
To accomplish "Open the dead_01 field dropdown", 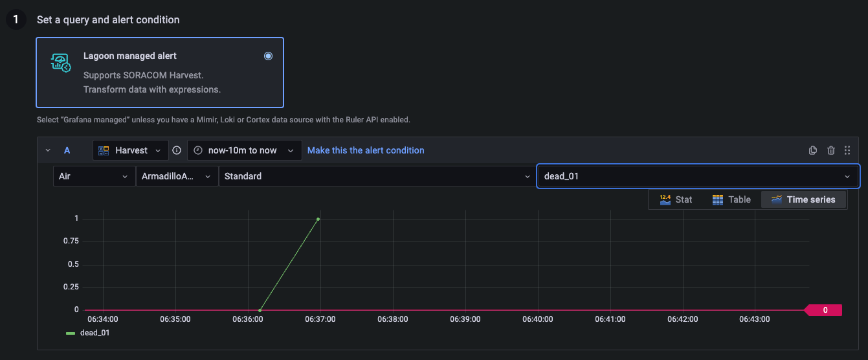I will click(x=698, y=176).
